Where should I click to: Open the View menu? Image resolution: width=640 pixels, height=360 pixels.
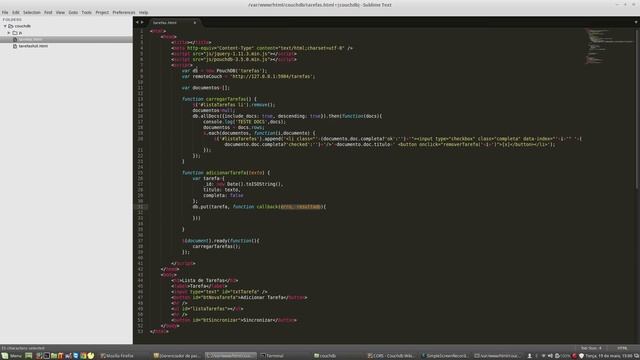coord(60,12)
